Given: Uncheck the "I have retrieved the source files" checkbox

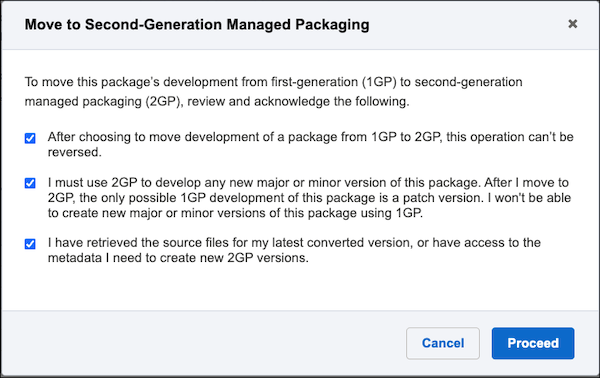Looking at the screenshot, I should coord(30,244).
